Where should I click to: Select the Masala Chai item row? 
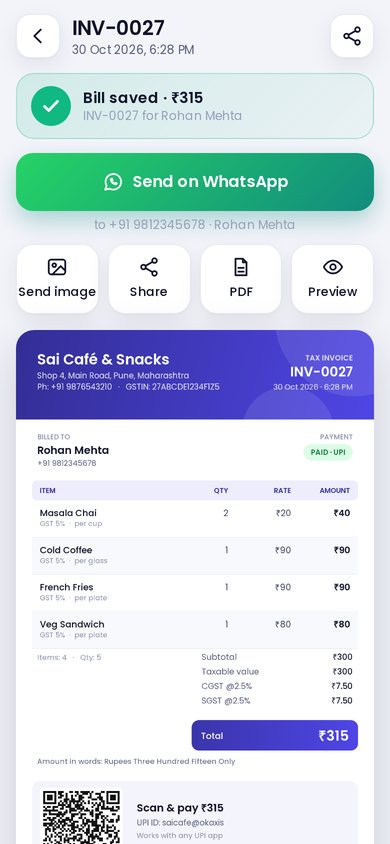195,518
